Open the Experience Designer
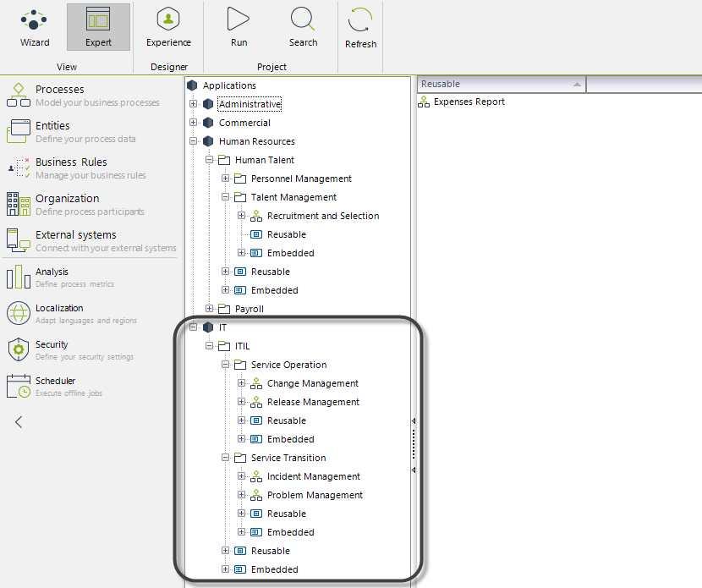The image size is (702, 588). pos(168,28)
